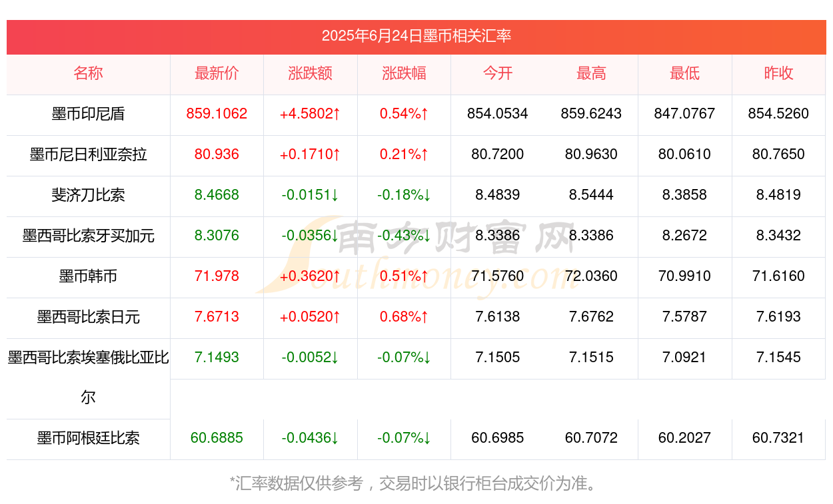Click opening price 8.4839

(498, 195)
